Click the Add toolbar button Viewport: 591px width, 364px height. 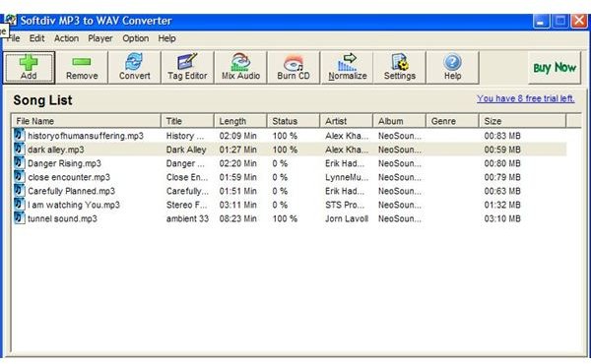pyautogui.click(x=29, y=68)
